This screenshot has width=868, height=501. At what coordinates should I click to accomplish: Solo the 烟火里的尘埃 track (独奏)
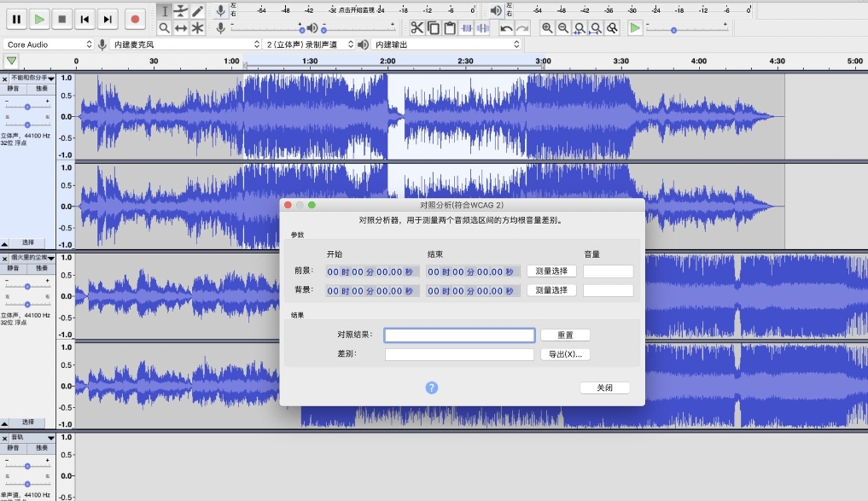pos(42,268)
